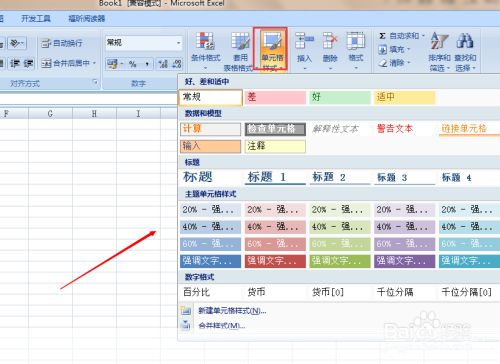Image resolution: width=500 pixels, height=364 pixels.
Task: Apply the 输入 (Input) style
Action: (x=210, y=146)
